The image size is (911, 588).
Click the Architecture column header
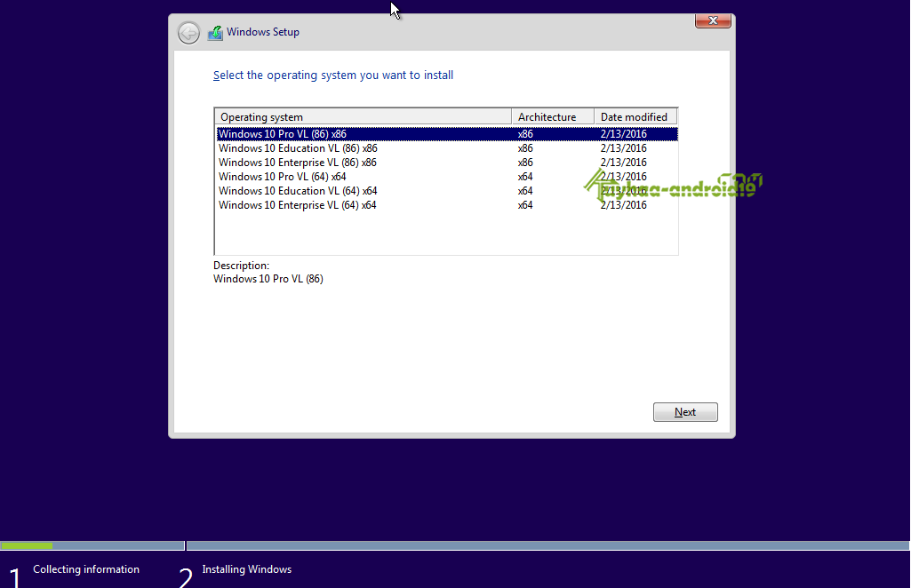pyautogui.click(x=553, y=116)
